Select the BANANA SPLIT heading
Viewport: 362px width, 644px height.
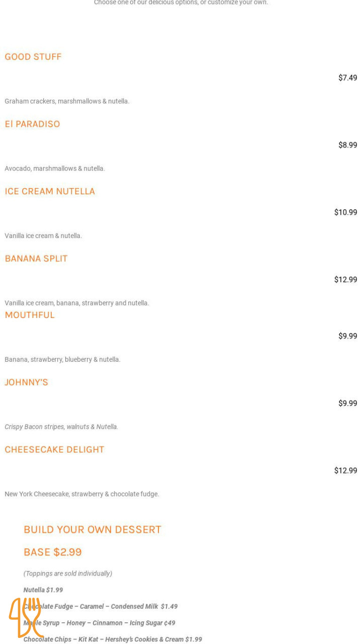point(36,259)
